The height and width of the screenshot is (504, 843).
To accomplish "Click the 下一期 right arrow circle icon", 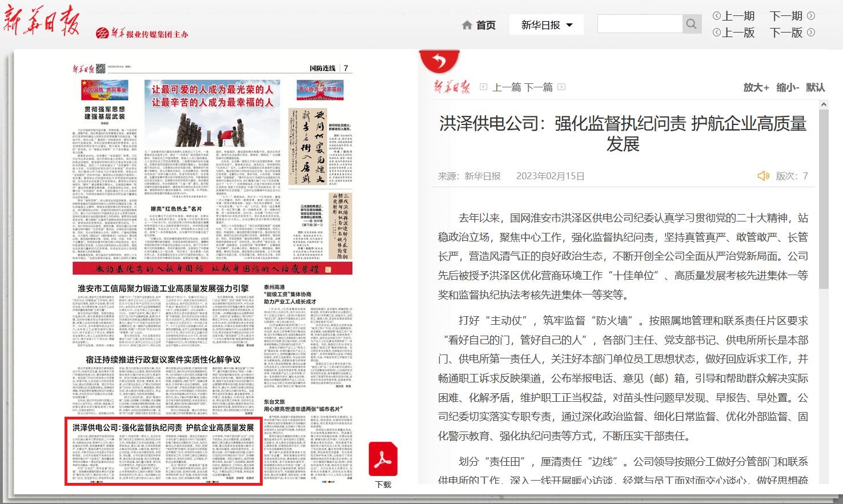I will point(810,16).
